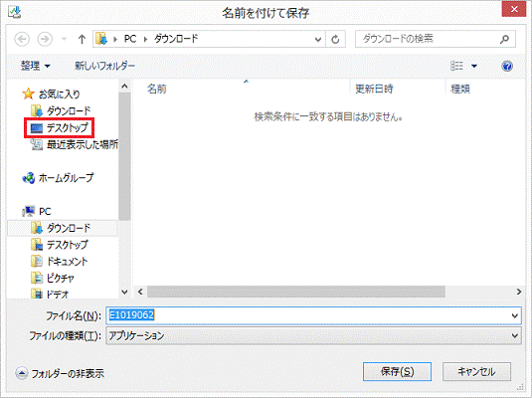Click the ドキュメント folder icon
This screenshot has height=398, width=532.
(37, 262)
